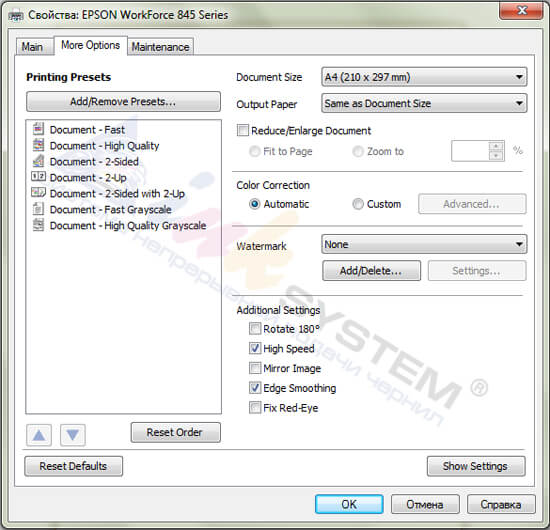Tick the Rotate 180° checkbox
Viewport: 550px width, 530px height.
coord(255,329)
